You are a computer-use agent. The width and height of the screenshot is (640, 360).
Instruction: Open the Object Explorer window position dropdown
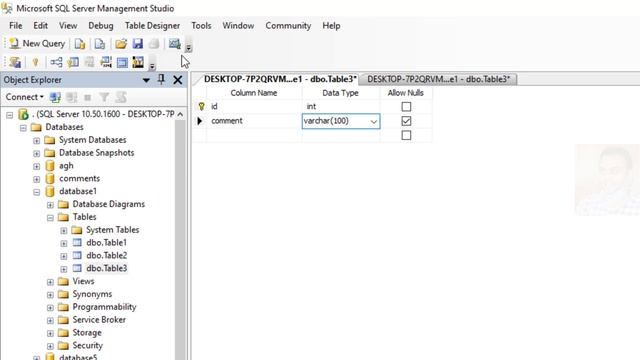click(146, 80)
